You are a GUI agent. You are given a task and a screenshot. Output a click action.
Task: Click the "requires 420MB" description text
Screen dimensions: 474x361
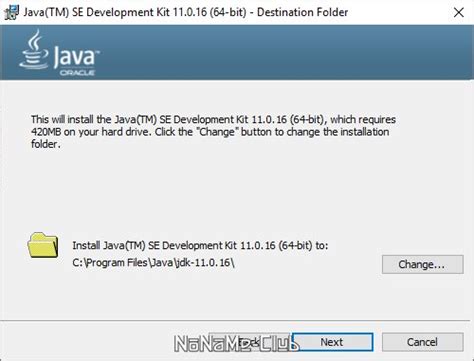pyautogui.click(x=213, y=132)
